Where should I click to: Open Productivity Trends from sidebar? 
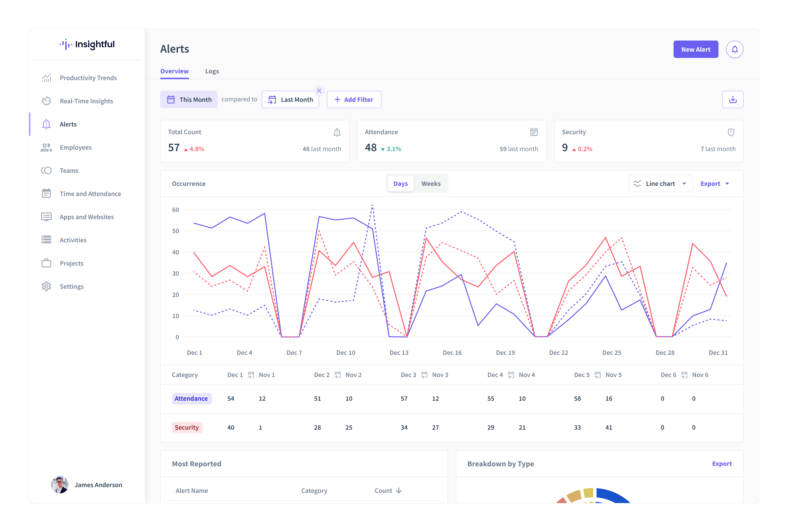click(88, 78)
